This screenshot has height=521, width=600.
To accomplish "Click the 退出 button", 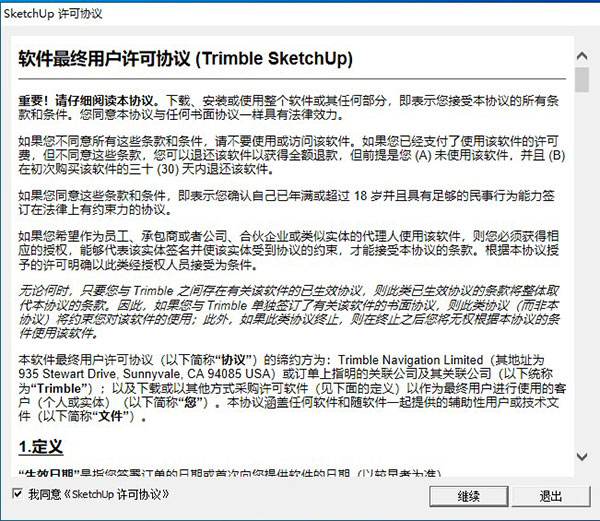I will (x=551, y=496).
